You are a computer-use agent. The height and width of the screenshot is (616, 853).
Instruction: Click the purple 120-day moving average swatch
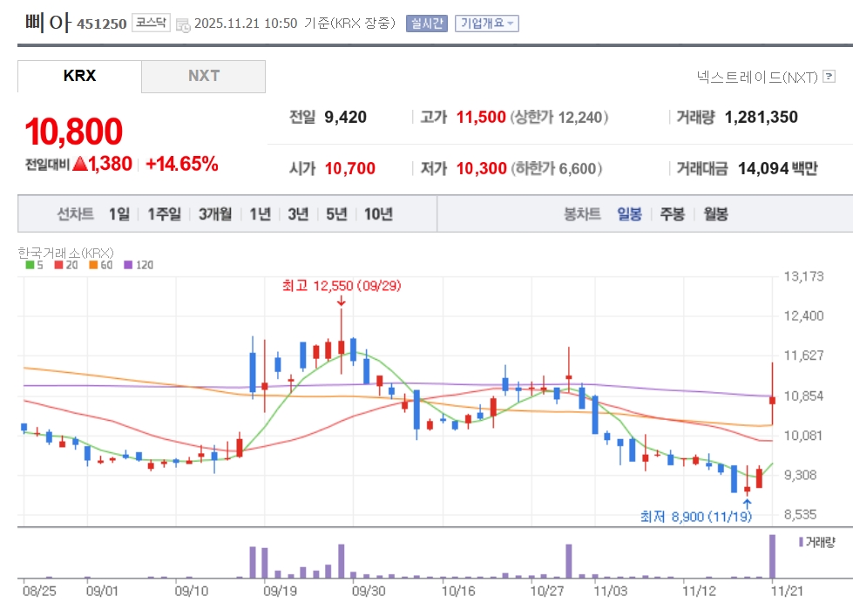(x=128, y=265)
